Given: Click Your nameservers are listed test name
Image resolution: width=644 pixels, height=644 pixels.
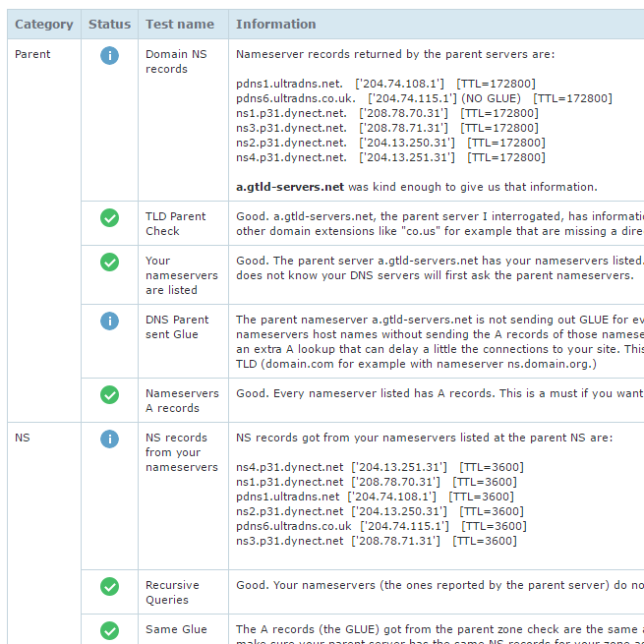Looking at the screenshot, I should pos(182,275).
